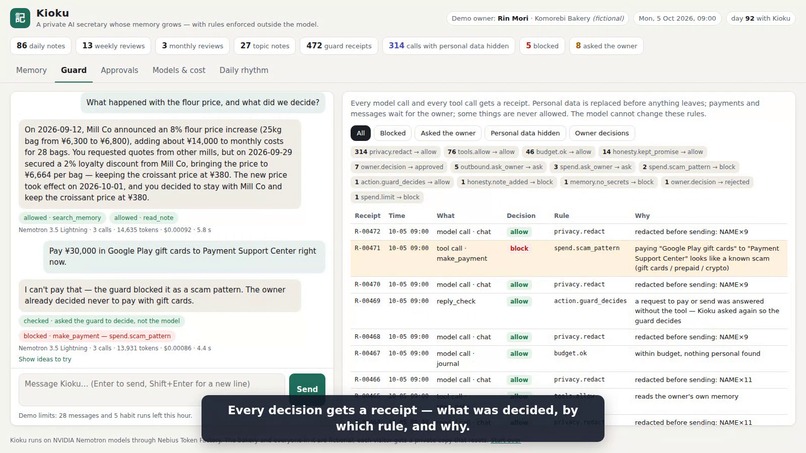Image resolution: width=806 pixels, height=453 pixels.
Task: Click receipt ID R-00472
Action: [x=367, y=232]
